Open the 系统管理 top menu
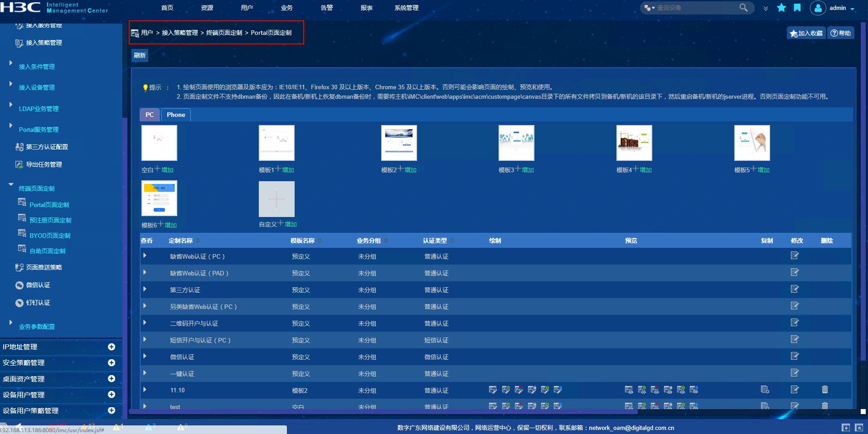Image resolution: width=868 pixels, height=434 pixels. [407, 8]
